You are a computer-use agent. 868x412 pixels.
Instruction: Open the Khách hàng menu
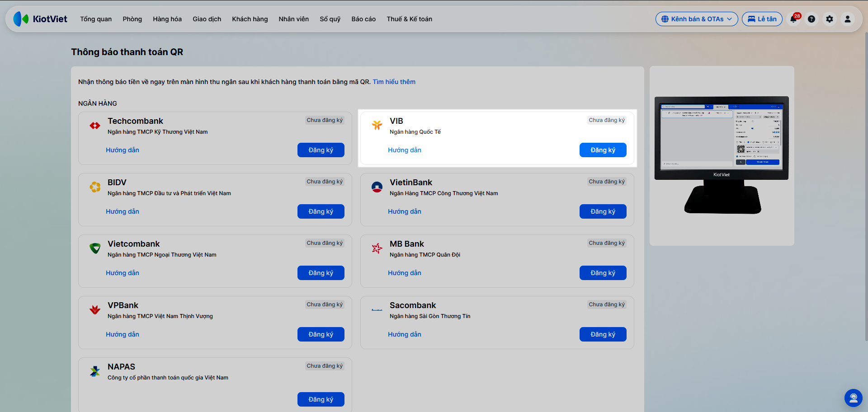click(250, 19)
